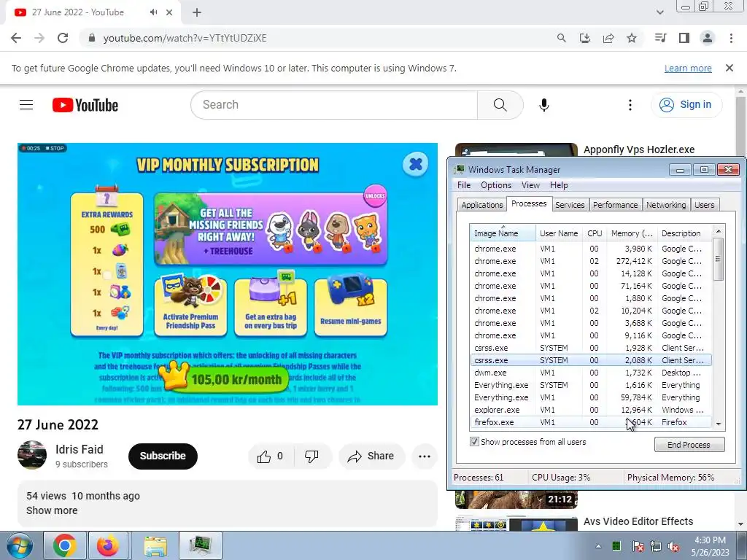Image resolution: width=747 pixels, height=560 pixels.
Task: Expand description with Show more
Action: pyautogui.click(x=52, y=510)
